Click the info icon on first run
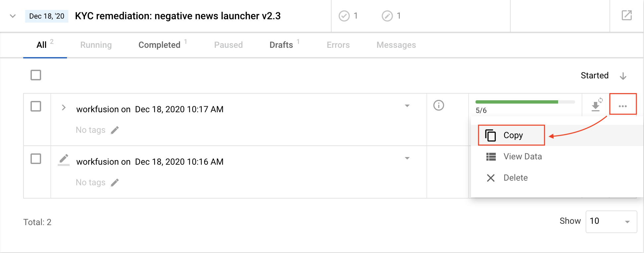The image size is (644, 253). [438, 105]
